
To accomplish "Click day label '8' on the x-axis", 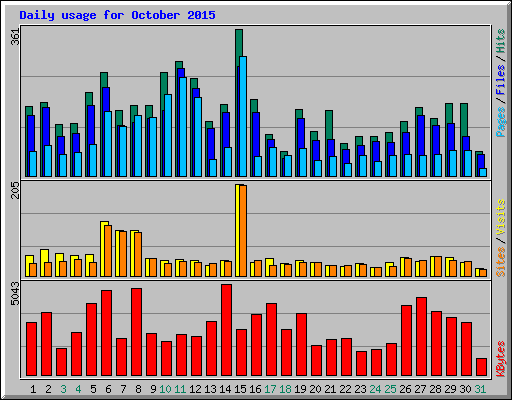I will (138, 389).
